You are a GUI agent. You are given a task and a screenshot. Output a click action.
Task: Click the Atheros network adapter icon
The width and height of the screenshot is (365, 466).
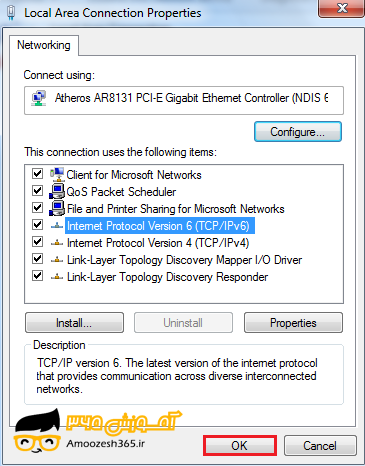39,98
